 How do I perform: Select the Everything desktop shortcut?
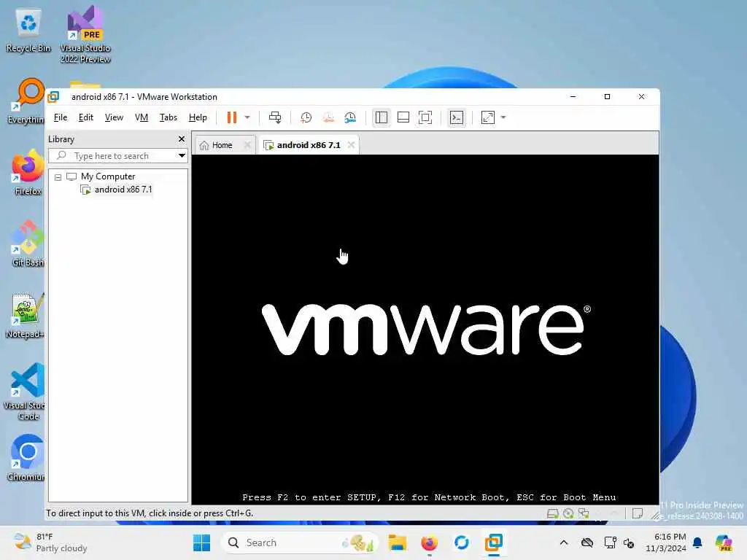click(x=27, y=101)
